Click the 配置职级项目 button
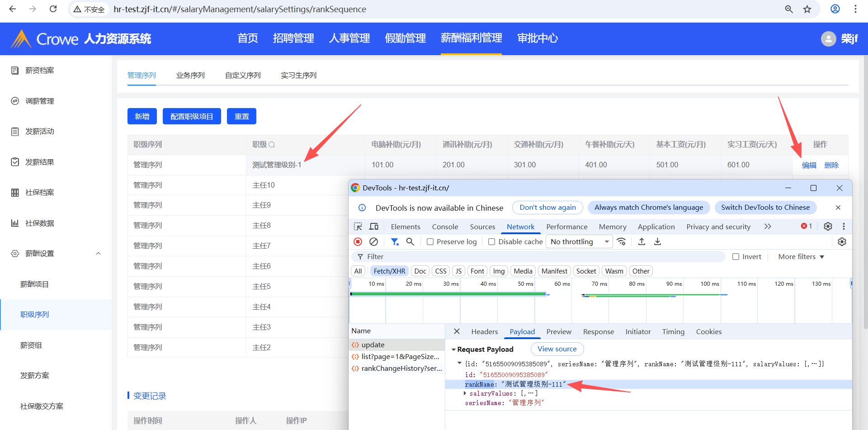 (x=192, y=117)
